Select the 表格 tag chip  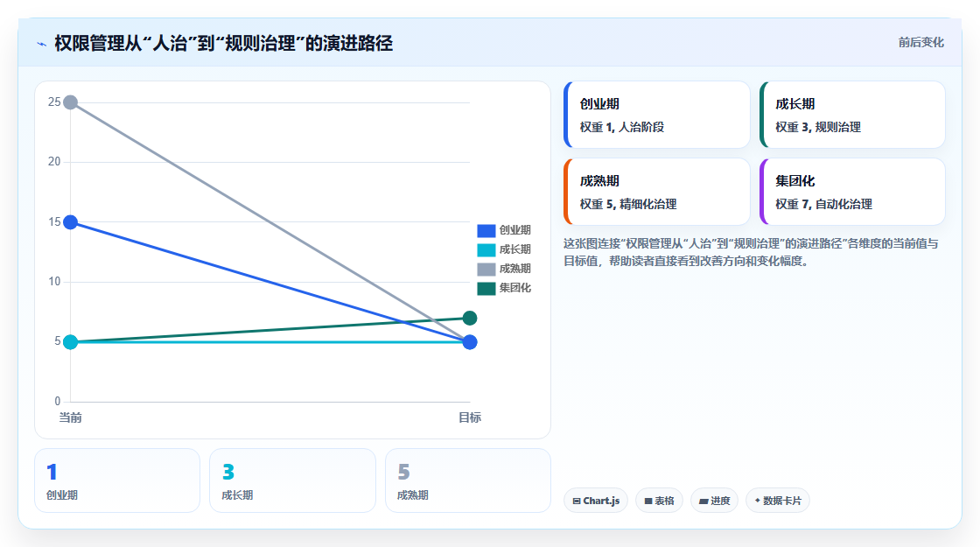tap(659, 501)
